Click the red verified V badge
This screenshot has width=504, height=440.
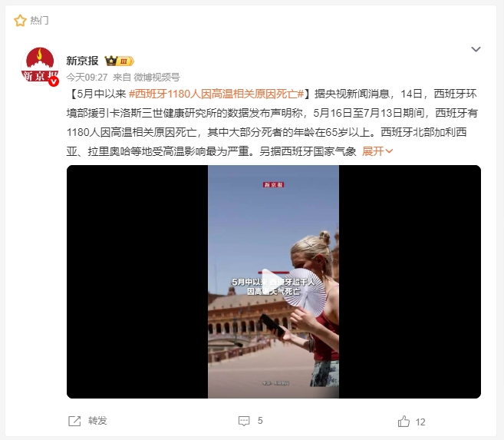(54, 81)
